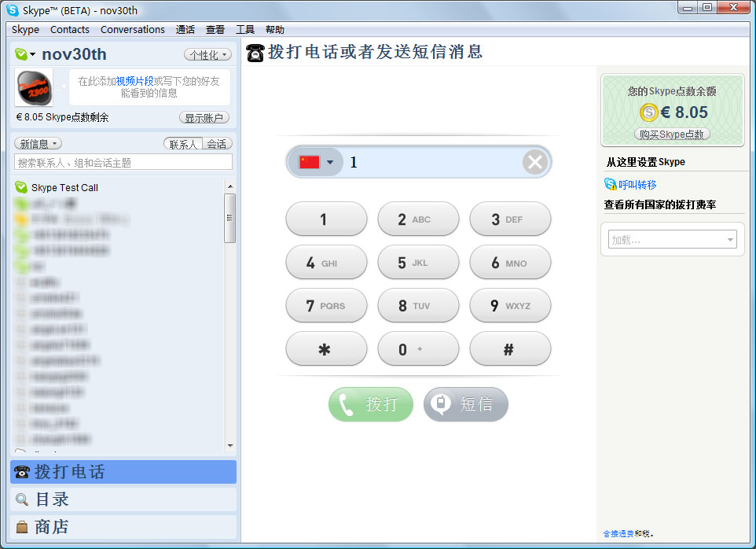The height and width of the screenshot is (549, 756).
Task: Click the shopping bag icon beside 商店
Action: 22,527
